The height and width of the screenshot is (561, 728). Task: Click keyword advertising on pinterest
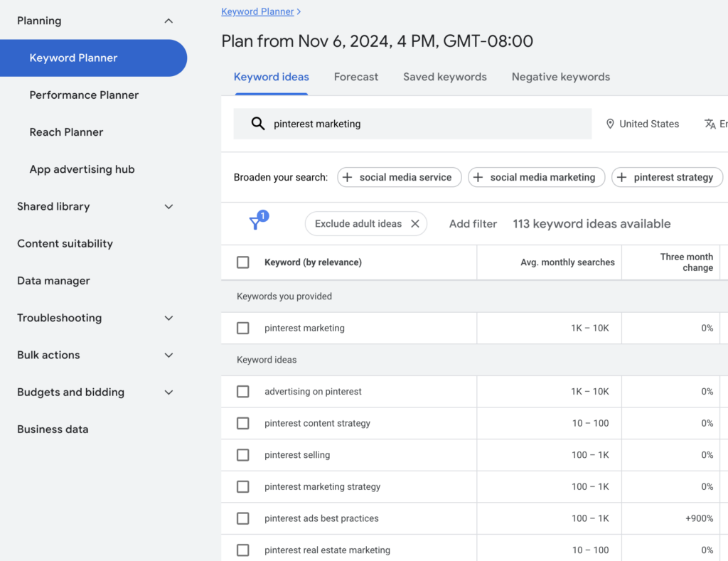coord(313,392)
